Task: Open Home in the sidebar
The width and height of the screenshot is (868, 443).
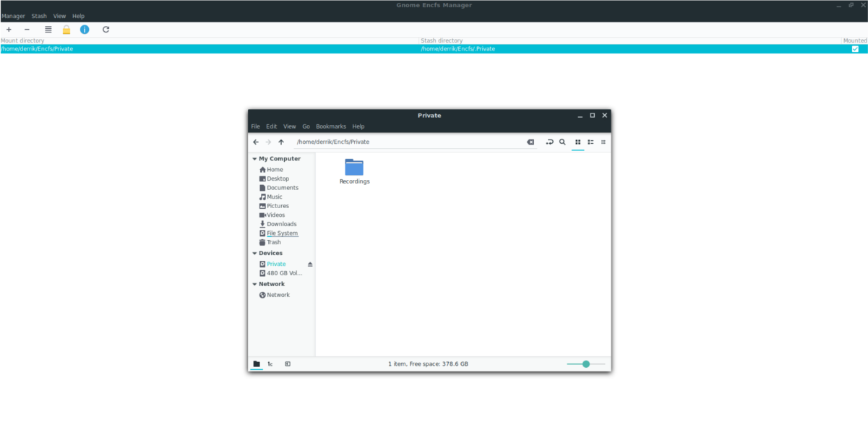Action: coord(275,170)
